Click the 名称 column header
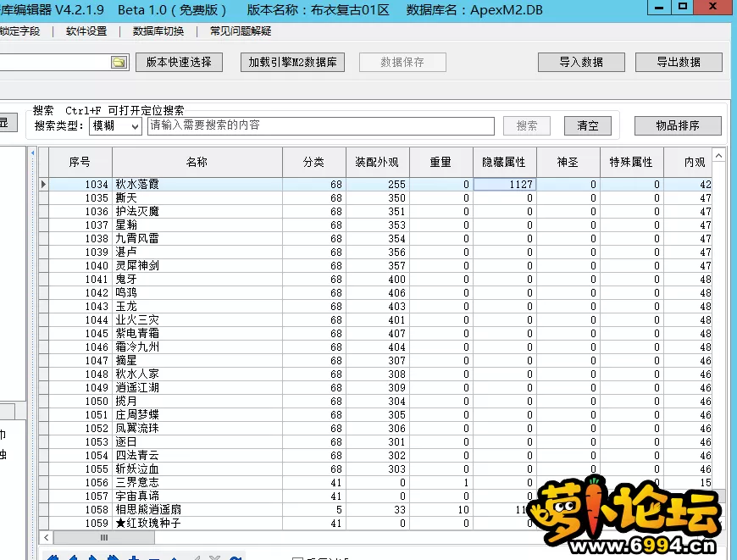This screenshot has height=560, width=737. point(197,162)
